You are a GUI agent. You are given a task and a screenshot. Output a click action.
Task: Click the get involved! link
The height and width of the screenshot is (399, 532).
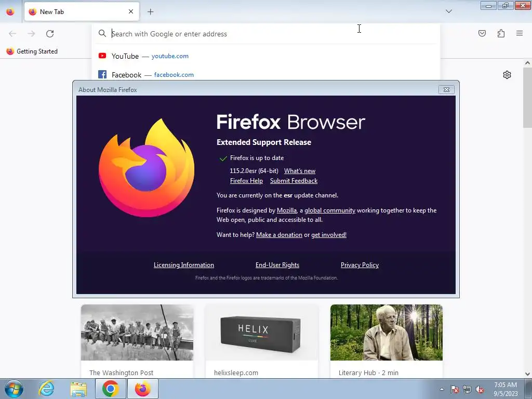(329, 235)
